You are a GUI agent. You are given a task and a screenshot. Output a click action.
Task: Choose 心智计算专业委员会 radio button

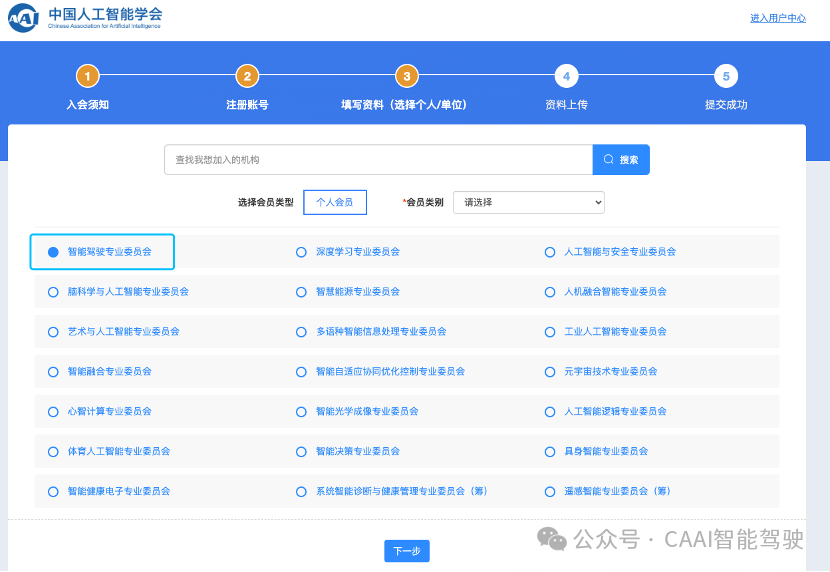coord(53,412)
